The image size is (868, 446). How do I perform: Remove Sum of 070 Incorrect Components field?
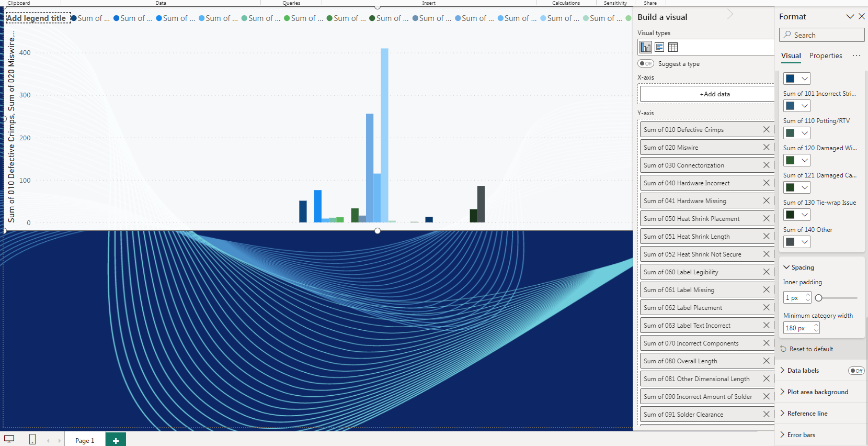click(x=766, y=343)
